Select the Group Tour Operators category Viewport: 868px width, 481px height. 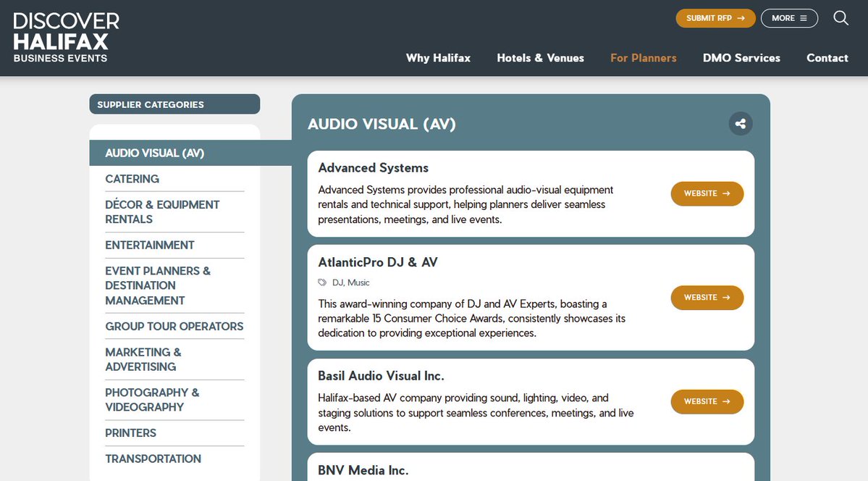(x=174, y=327)
